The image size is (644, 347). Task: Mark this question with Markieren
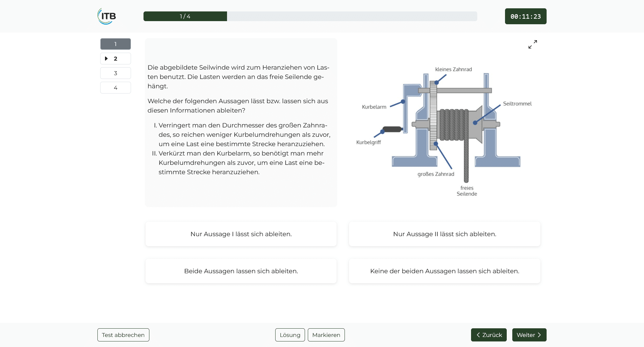pos(326,335)
